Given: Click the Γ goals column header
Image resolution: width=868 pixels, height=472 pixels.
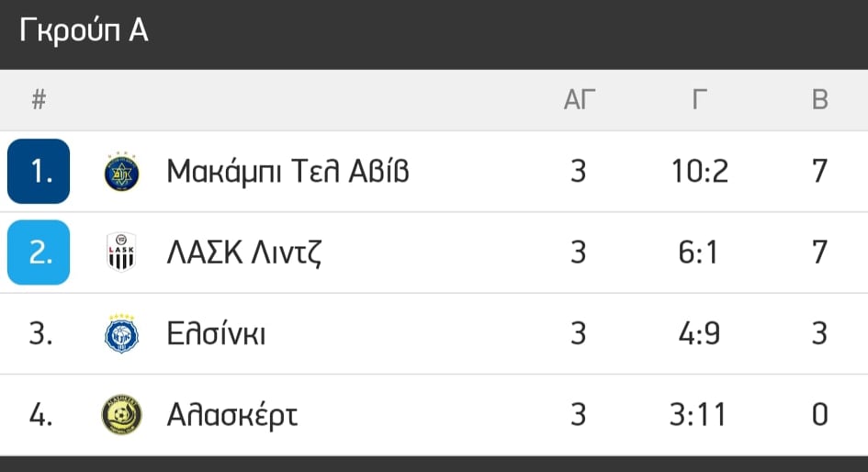Looking at the screenshot, I should (700, 100).
